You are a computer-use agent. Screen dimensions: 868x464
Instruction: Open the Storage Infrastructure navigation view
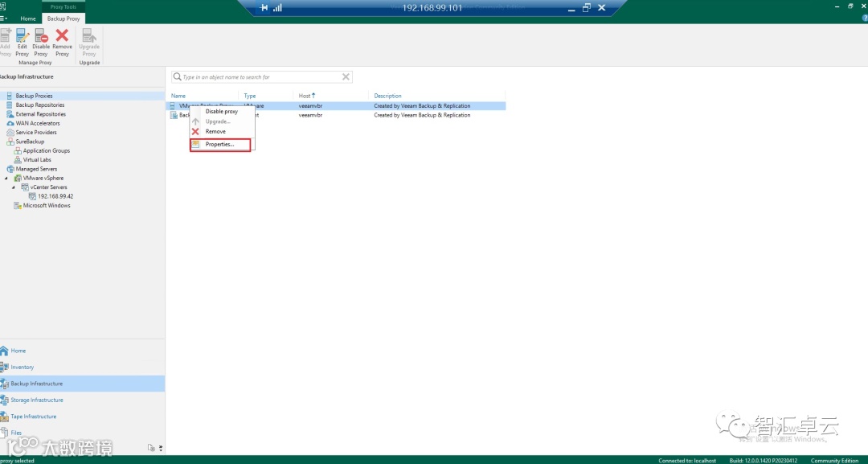pos(37,400)
